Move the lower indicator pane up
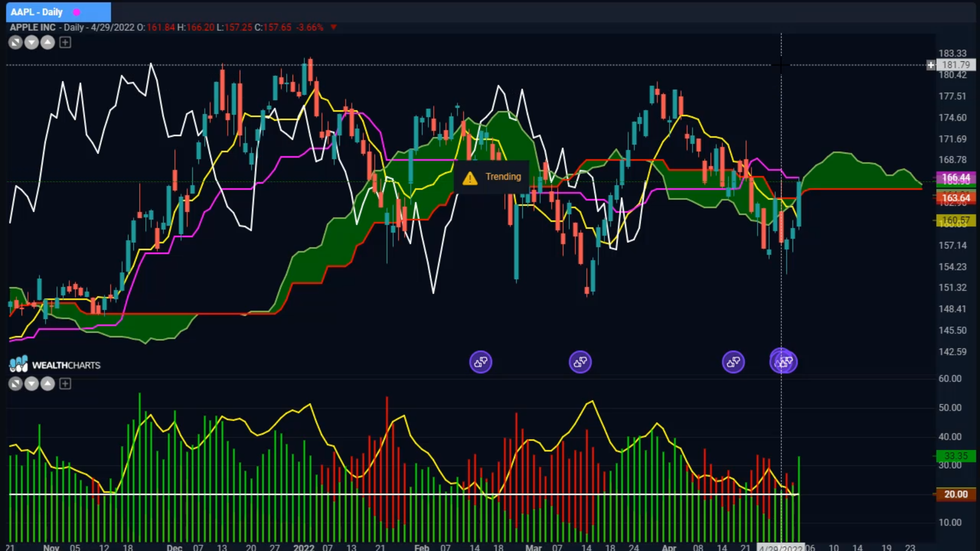980x551 pixels. pyautogui.click(x=47, y=384)
